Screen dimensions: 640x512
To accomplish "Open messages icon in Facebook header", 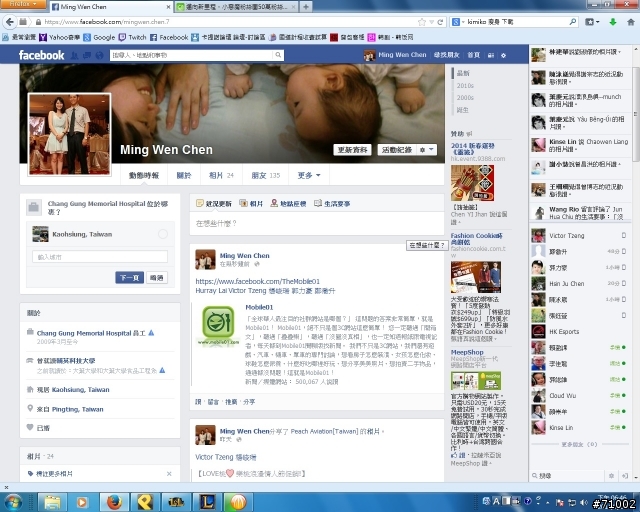I will point(87,56).
